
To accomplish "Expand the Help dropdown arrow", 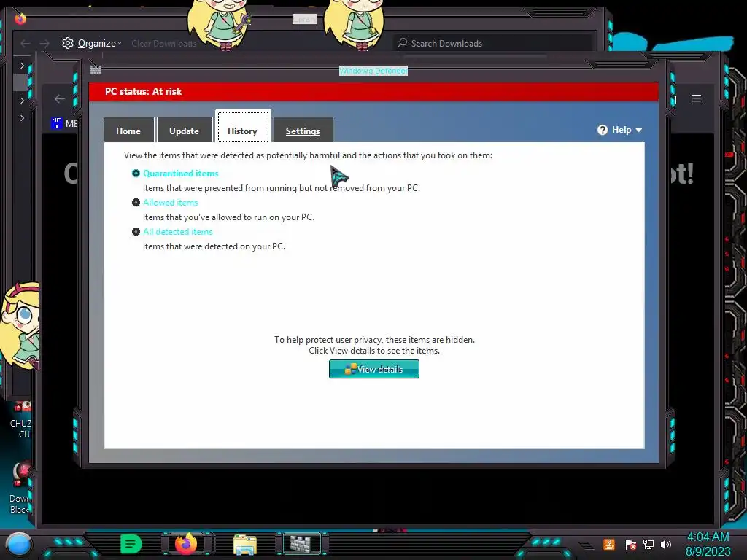I will (x=639, y=130).
